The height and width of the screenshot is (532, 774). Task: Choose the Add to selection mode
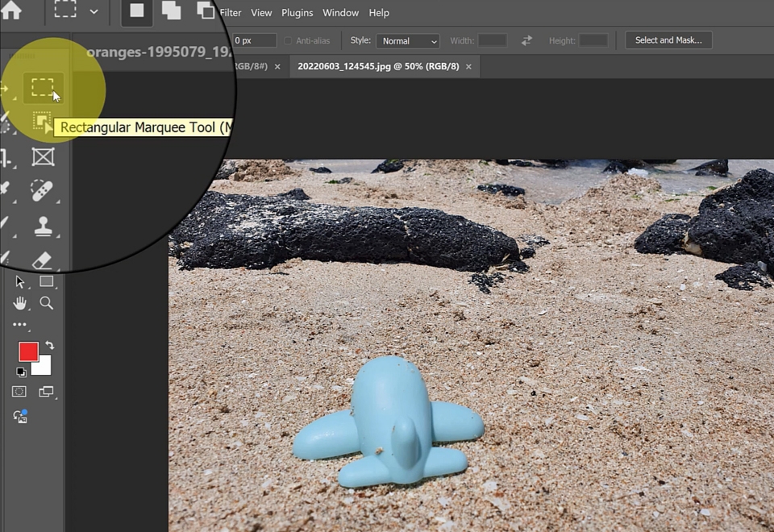171,10
